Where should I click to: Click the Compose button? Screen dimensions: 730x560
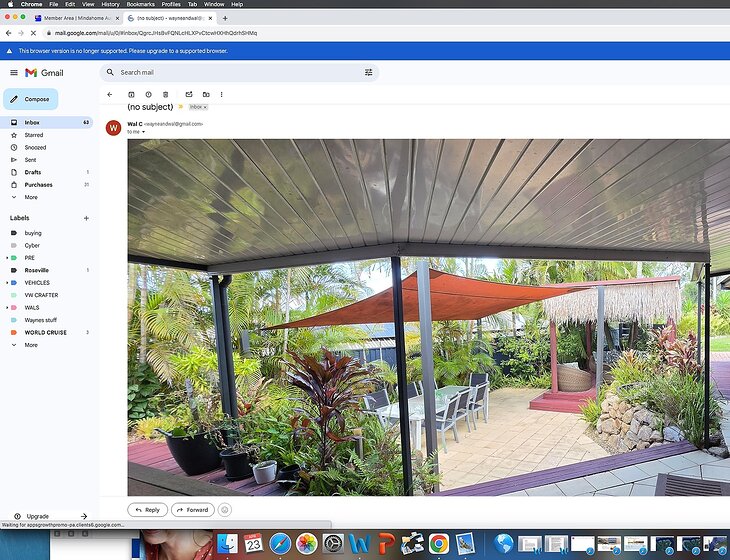(x=31, y=99)
